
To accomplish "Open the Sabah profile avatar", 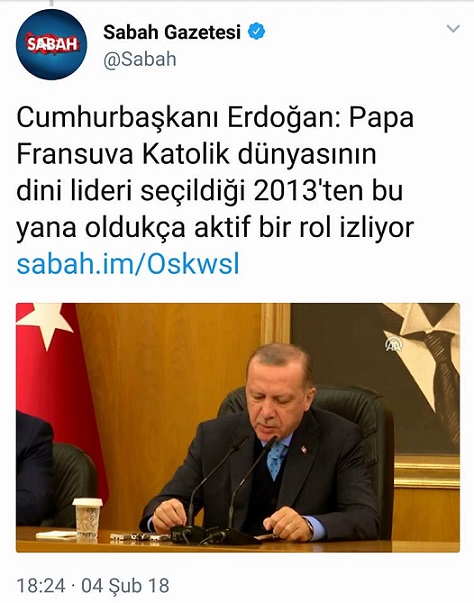I will (52, 45).
